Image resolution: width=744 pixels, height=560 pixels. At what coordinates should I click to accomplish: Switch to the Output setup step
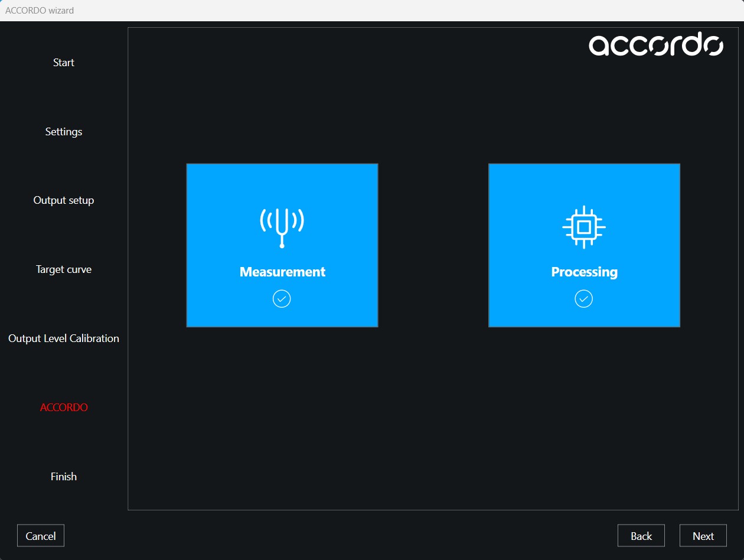[64, 200]
